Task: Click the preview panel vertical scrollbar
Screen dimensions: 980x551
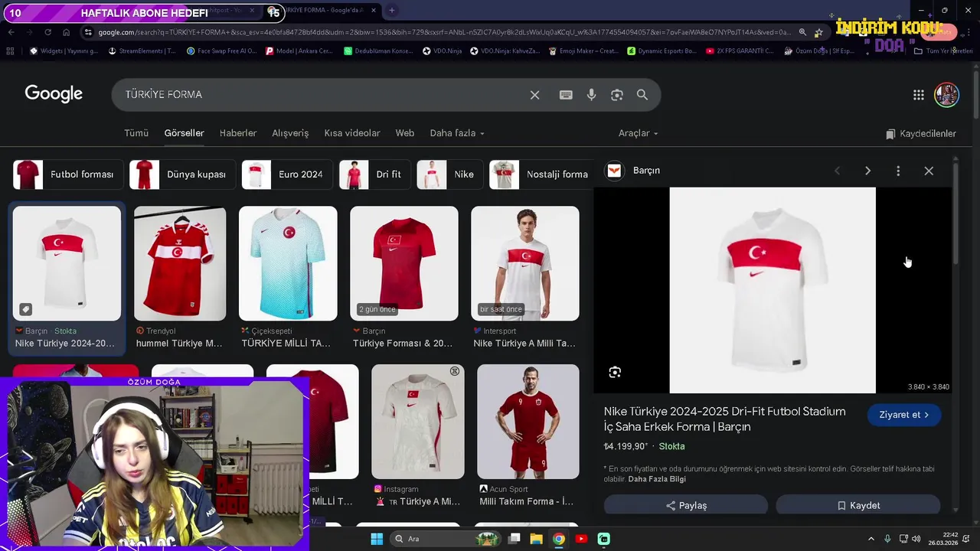Action: [x=955, y=214]
